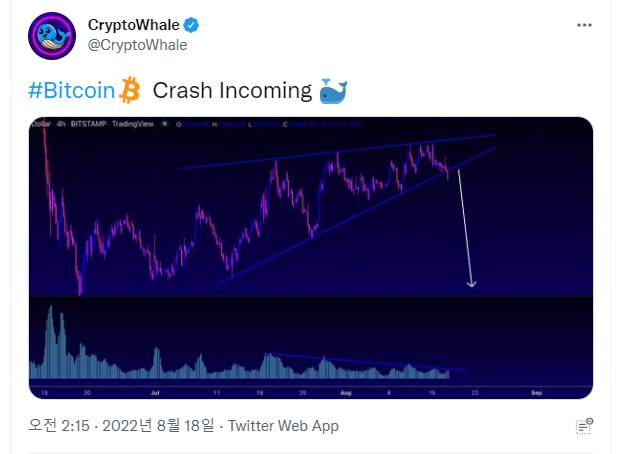Click the "Crash Incoming" tweet text
The image size is (632, 454).
pyautogui.click(x=232, y=91)
